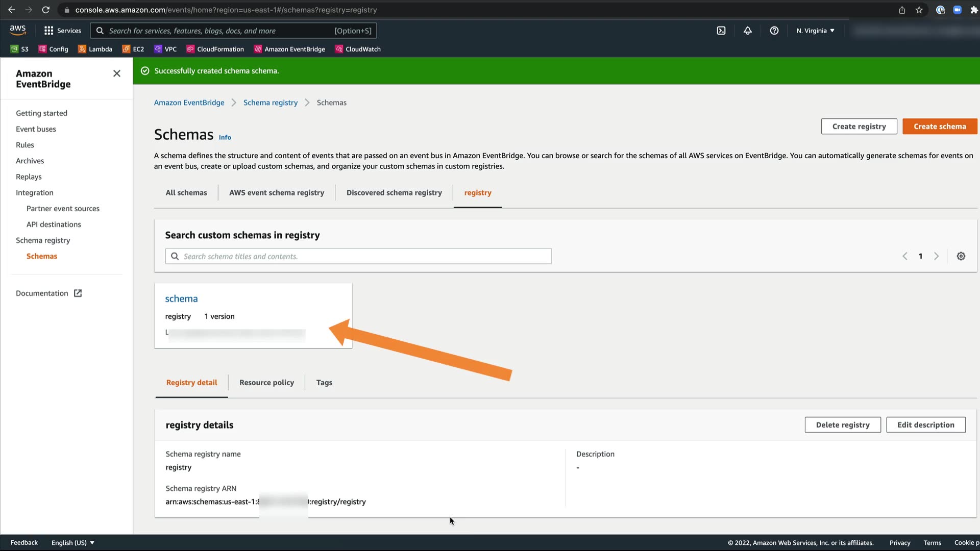
Task: Open the CloudShell terminal icon
Action: [721, 31]
